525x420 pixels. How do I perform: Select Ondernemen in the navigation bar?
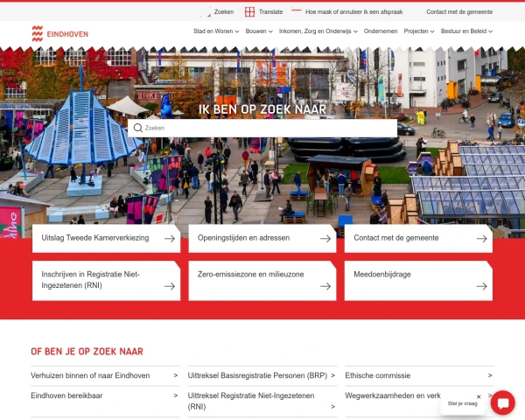click(381, 31)
